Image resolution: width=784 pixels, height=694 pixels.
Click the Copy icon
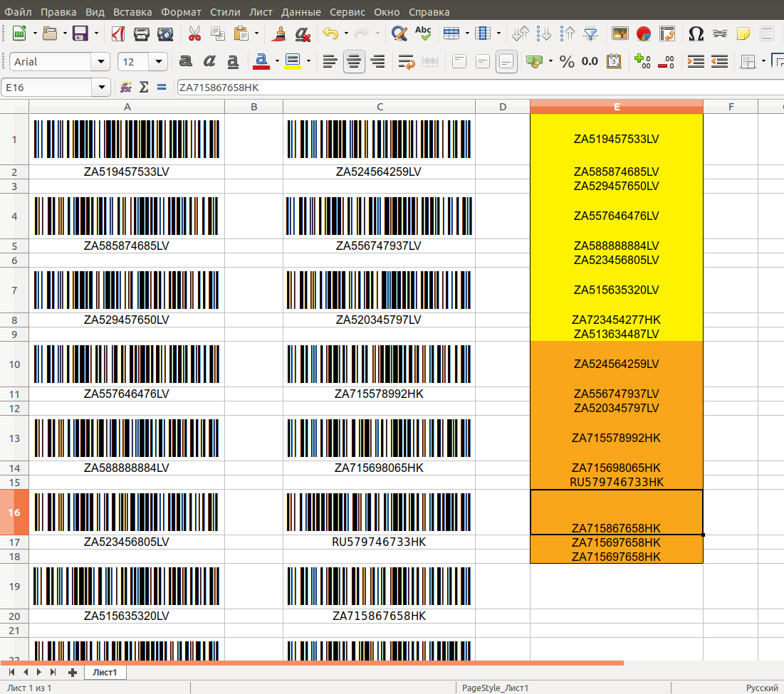tap(217, 33)
